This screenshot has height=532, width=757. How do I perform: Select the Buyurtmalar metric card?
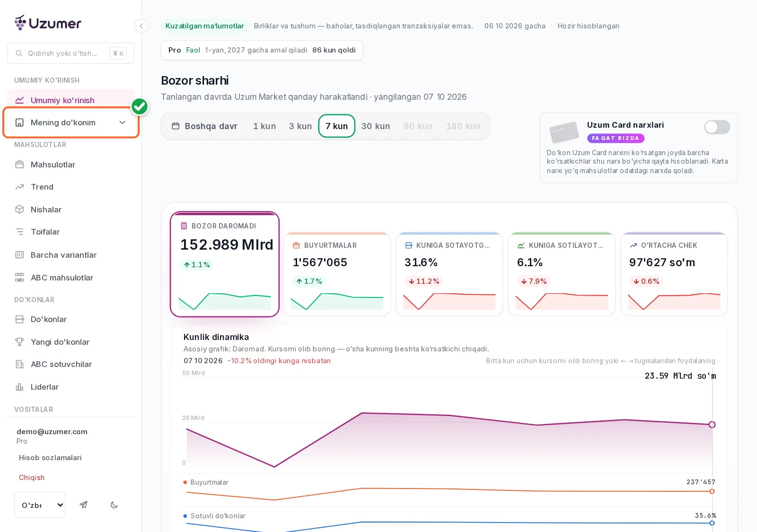(x=337, y=274)
